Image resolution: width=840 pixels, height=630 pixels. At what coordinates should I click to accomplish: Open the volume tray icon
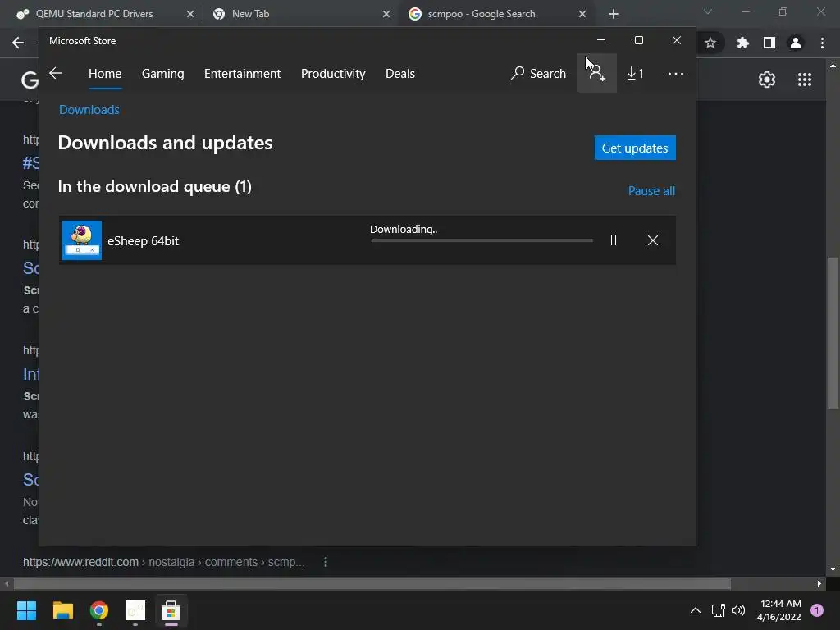point(738,610)
